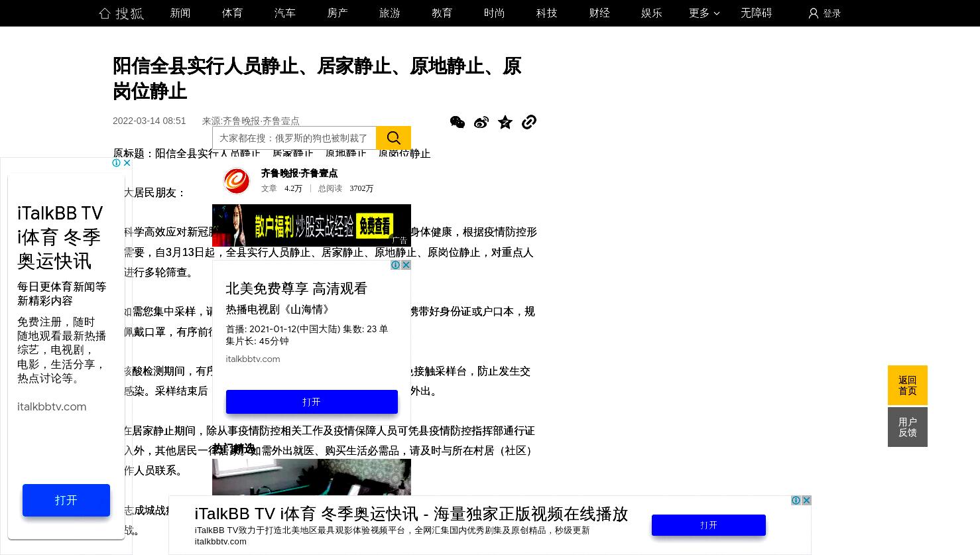Open ad info icon on left iTalkBB ad
980x555 pixels.
click(x=117, y=162)
